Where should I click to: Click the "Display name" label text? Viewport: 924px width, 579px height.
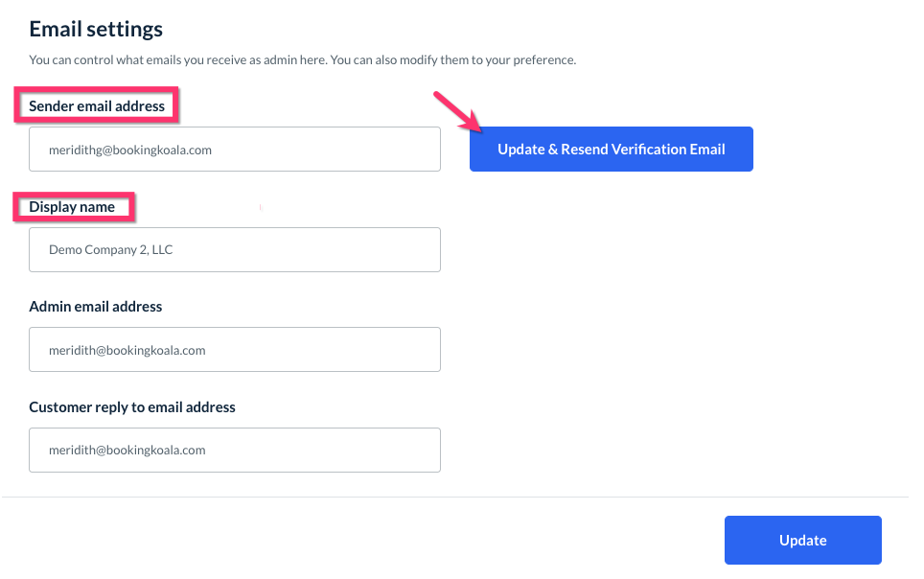(x=72, y=207)
